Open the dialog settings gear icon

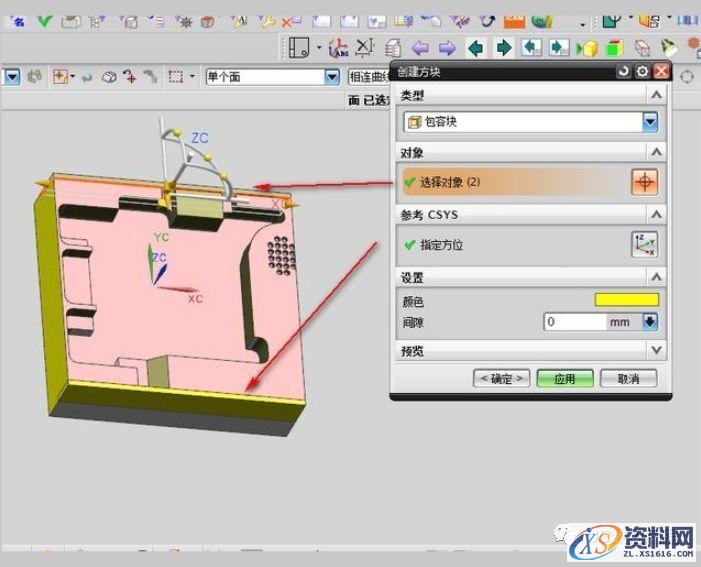coord(642,72)
